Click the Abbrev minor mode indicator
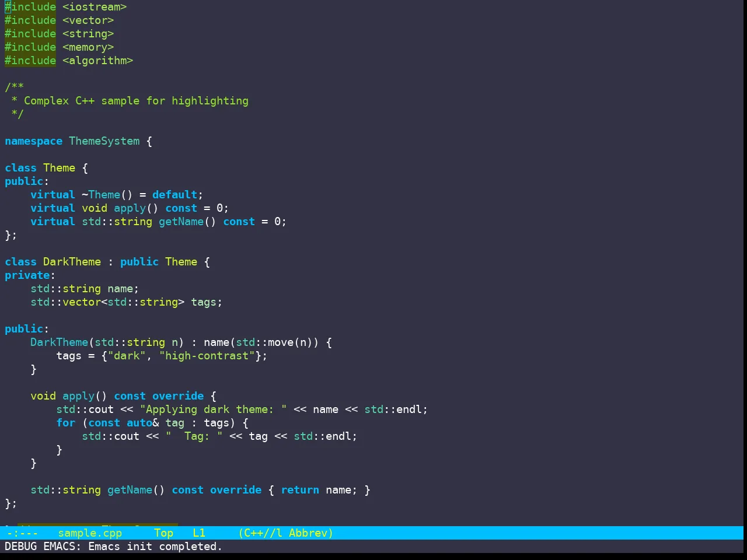Image resolution: width=747 pixels, height=560 pixels. point(310,533)
